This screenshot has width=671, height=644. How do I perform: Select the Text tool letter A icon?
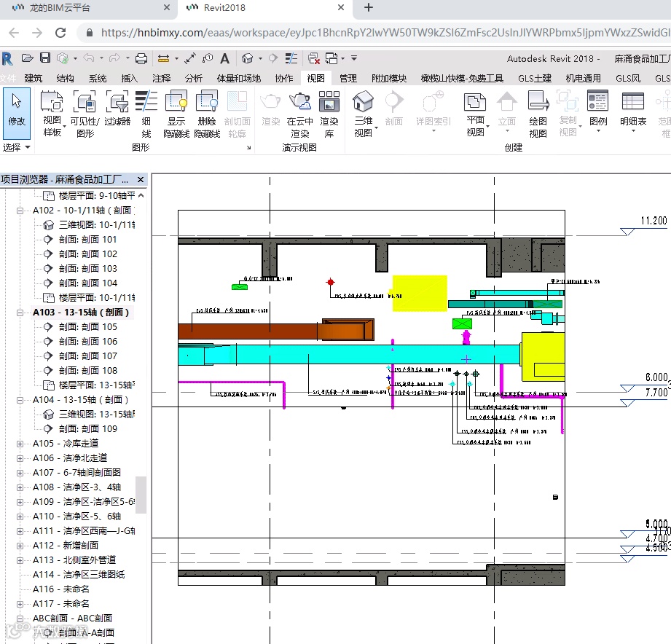224,58
